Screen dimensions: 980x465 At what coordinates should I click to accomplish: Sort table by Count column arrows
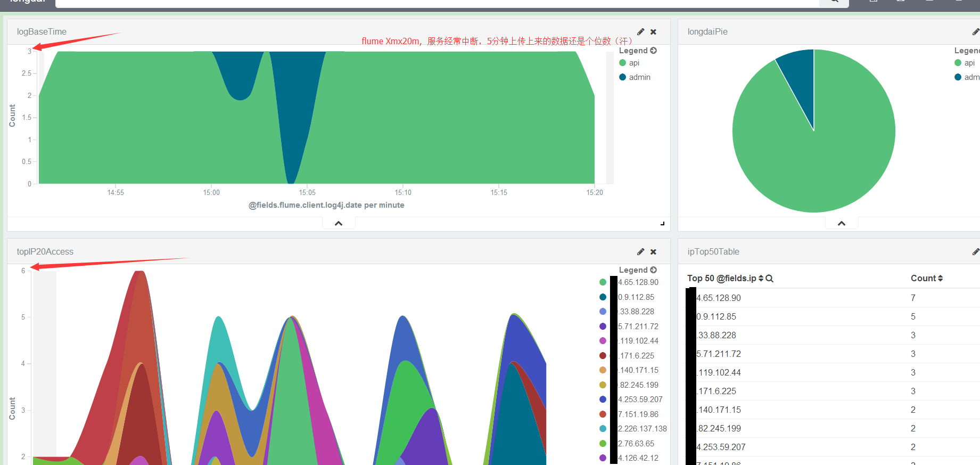click(x=941, y=279)
